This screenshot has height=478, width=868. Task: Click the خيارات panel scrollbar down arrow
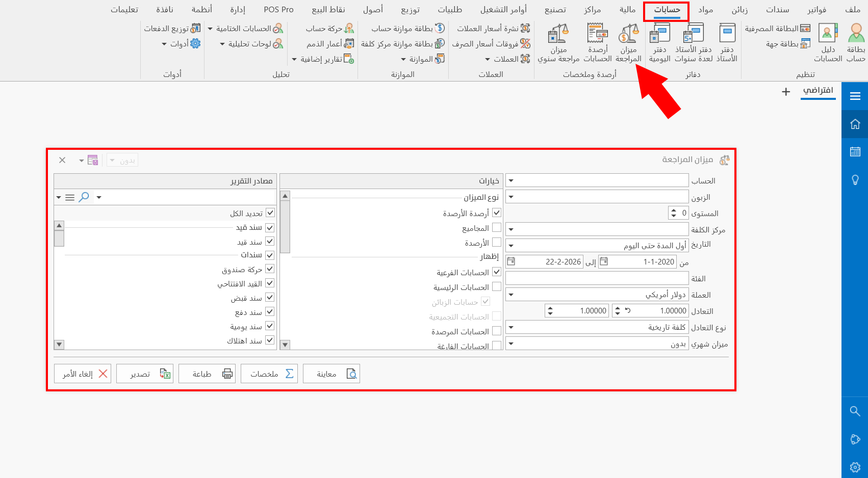(285, 345)
